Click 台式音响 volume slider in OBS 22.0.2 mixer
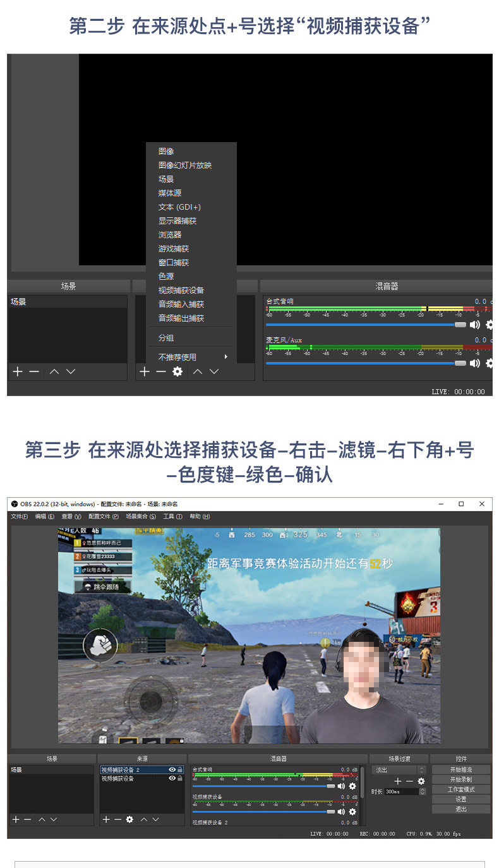The width and height of the screenshot is (499, 868). pyautogui.click(x=263, y=787)
